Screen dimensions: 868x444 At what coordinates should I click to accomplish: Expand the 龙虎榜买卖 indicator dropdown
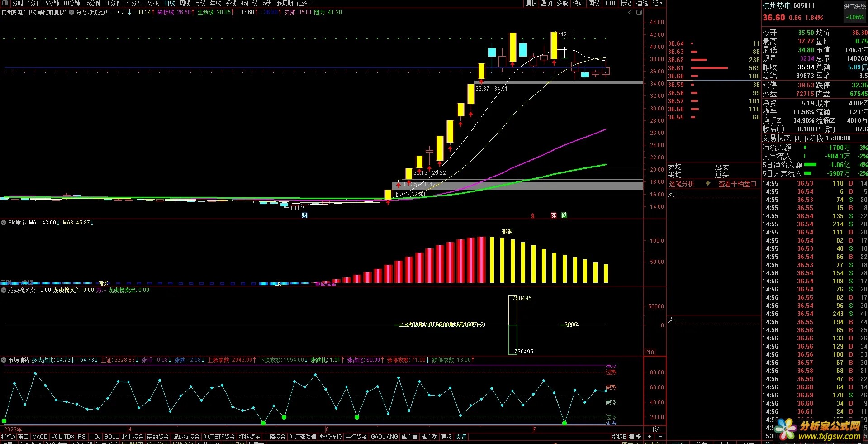[4, 290]
